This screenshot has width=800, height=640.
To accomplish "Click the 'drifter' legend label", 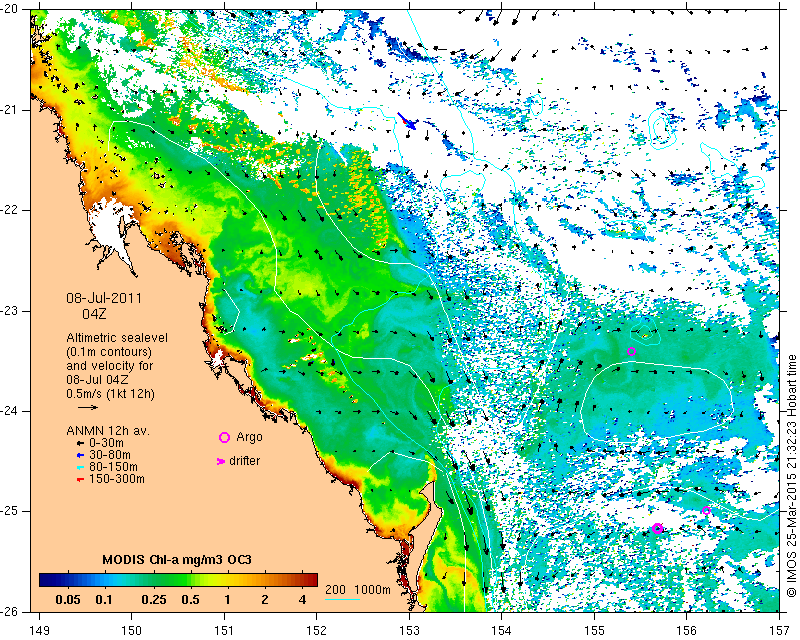I will coord(244,461).
